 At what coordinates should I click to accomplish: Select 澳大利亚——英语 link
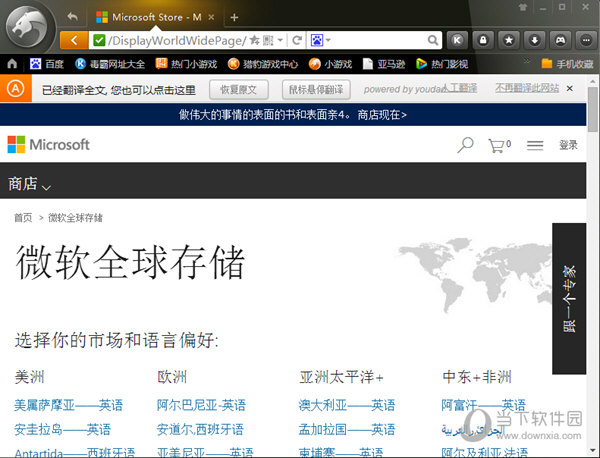click(x=347, y=405)
